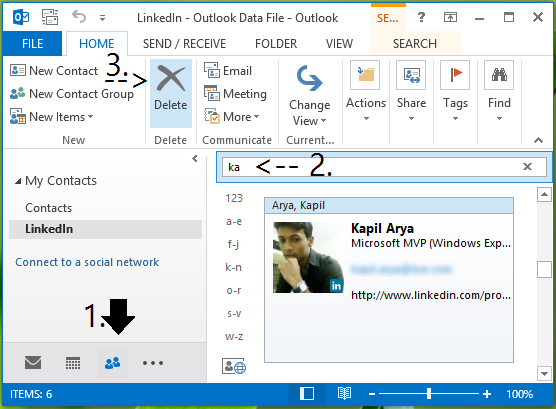Image resolution: width=556 pixels, height=409 pixels.
Task: Switch to the FOLDER tab
Action: point(276,44)
